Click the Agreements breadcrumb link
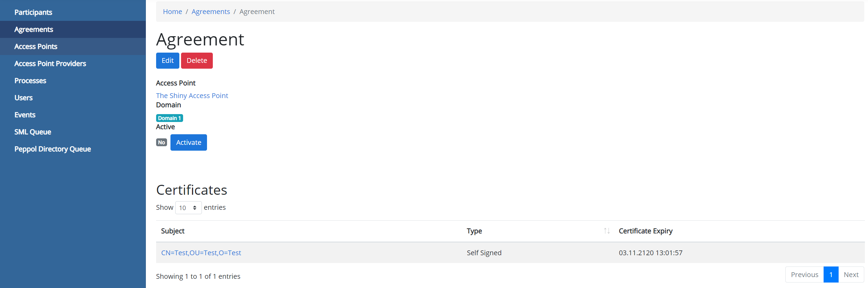 click(210, 12)
